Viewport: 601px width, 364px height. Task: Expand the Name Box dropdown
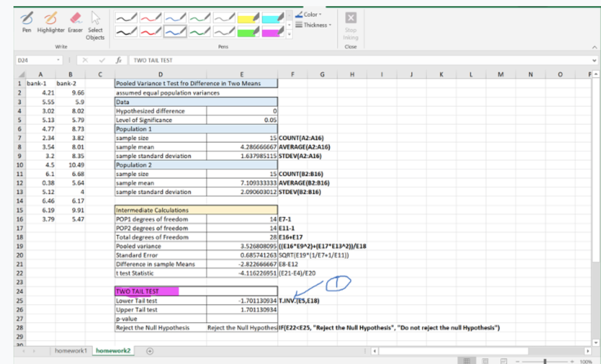click(x=58, y=60)
